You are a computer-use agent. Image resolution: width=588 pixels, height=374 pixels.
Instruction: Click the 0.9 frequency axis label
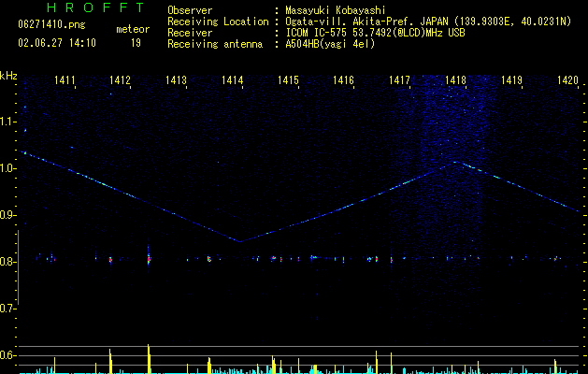[x=7, y=215]
